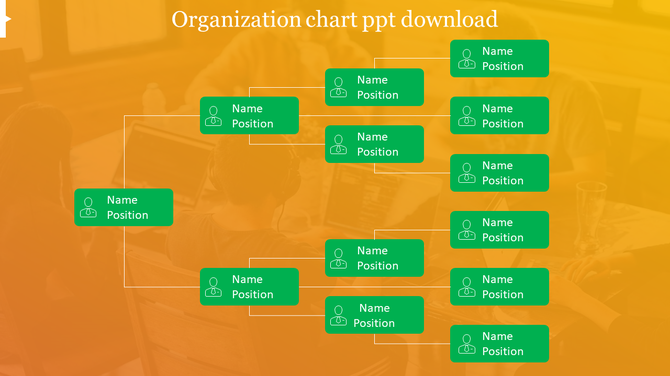The image size is (670, 376).
Task: Select 'Name Position' text in upper second-level box
Action: pos(253,116)
